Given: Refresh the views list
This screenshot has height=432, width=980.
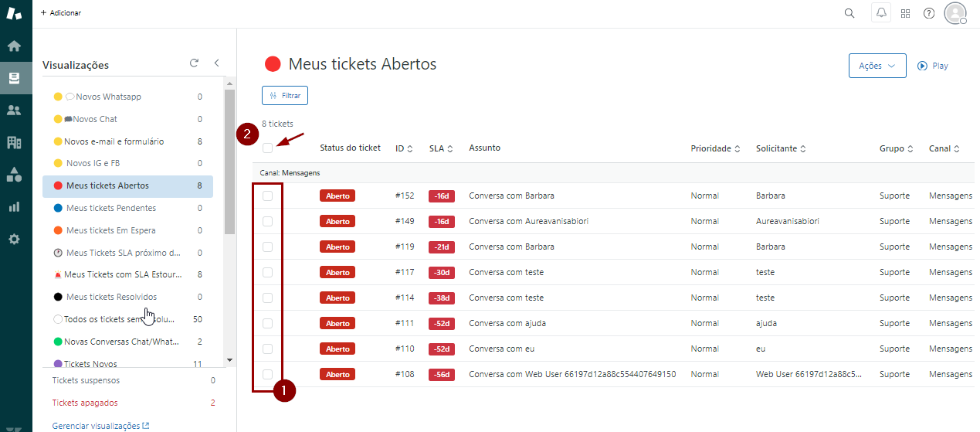Looking at the screenshot, I should (x=194, y=63).
